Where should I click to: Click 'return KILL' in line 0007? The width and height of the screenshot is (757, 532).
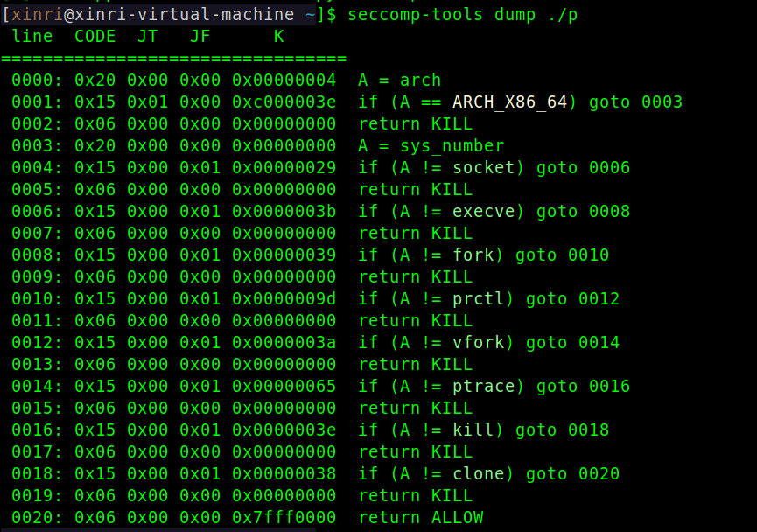[416, 233]
